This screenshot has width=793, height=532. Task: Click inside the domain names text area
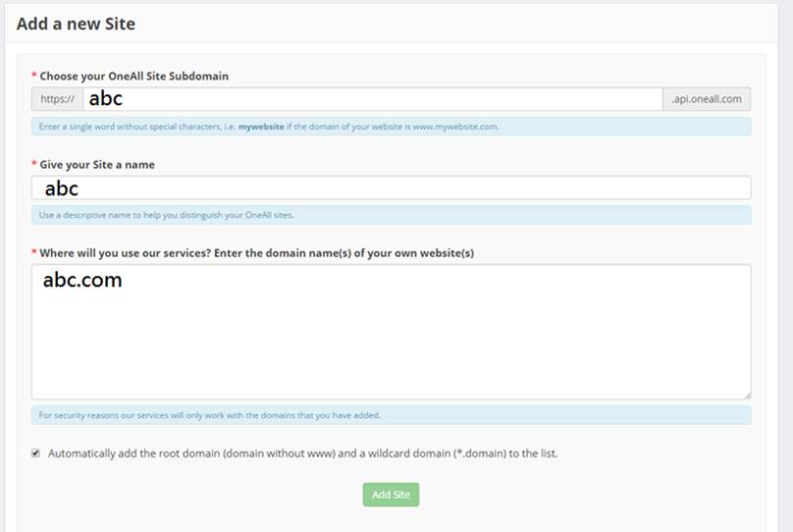click(x=391, y=332)
